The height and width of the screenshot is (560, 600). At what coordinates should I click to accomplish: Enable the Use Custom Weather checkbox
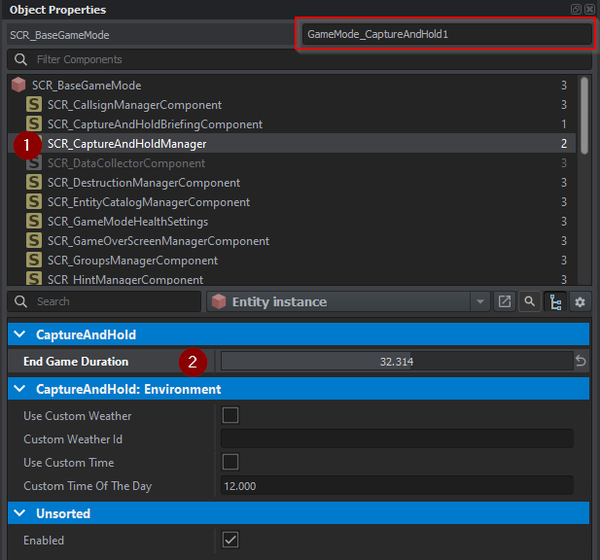(x=230, y=415)
